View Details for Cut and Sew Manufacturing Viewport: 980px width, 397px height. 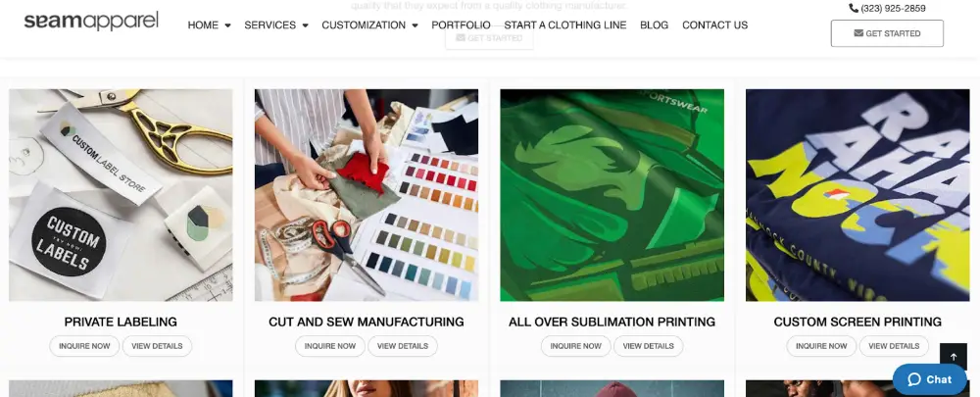pos(403,346)
